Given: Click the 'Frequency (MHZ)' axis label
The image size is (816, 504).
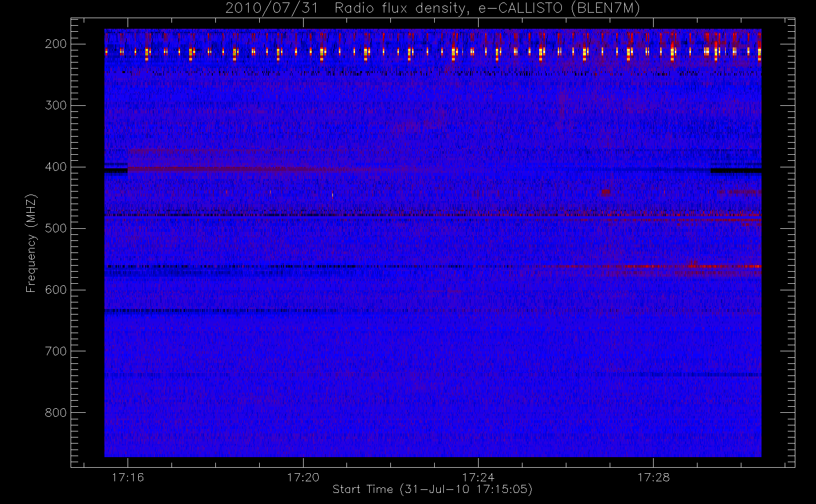Looking at the screenshot, I should point(31,243).
